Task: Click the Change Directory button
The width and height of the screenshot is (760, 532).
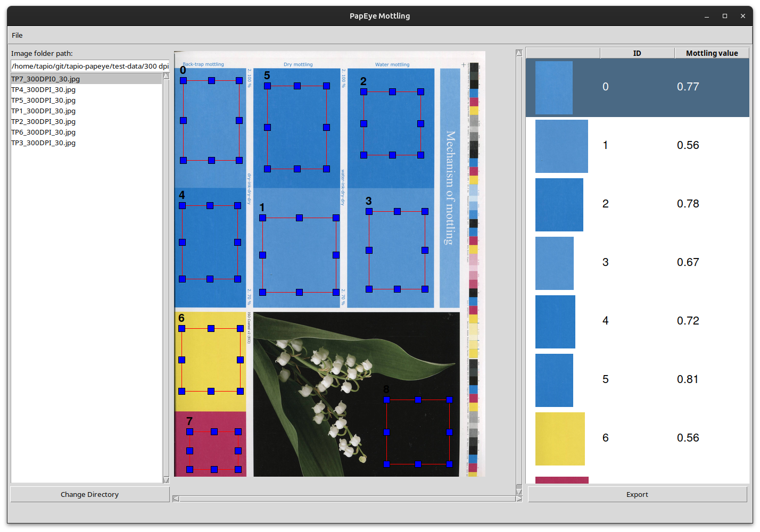Action: (90, 494)
